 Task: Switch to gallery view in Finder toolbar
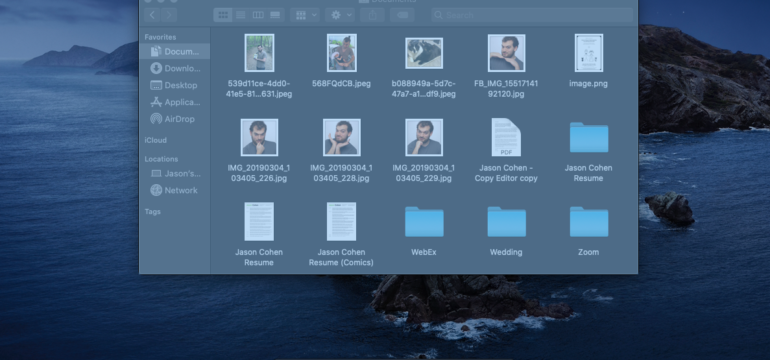click(x=275, y=15)
